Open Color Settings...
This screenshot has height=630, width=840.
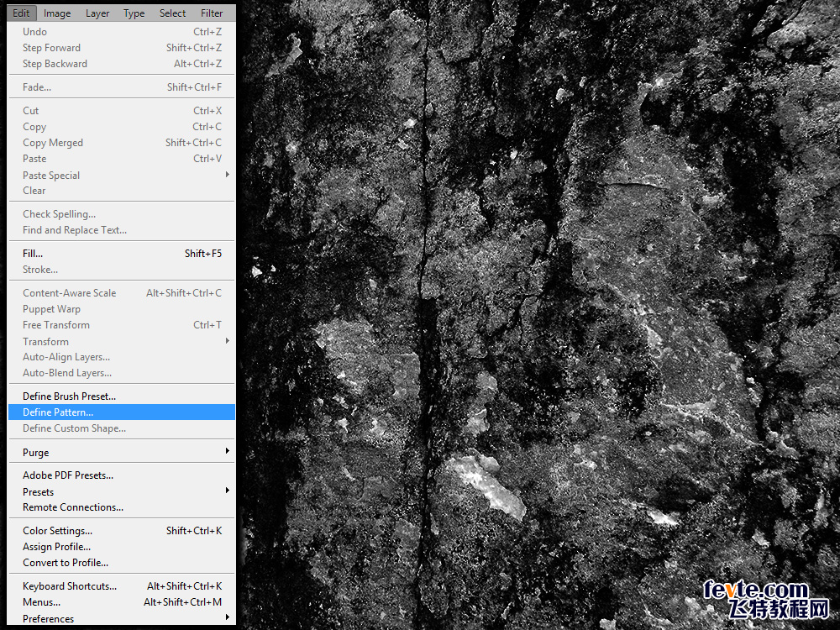pos(122,531)
